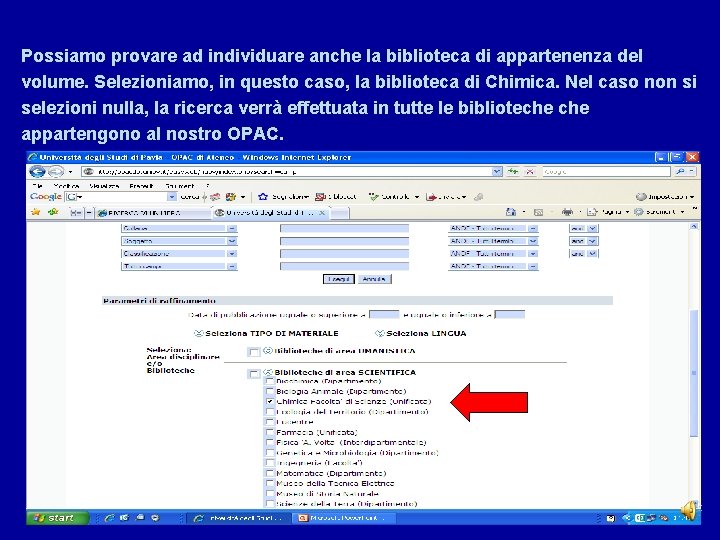The image size is (720, 540).
Task: Open the Google toolbar bookmarks star (Segnalibri)
Action: [x=263, y=197]
